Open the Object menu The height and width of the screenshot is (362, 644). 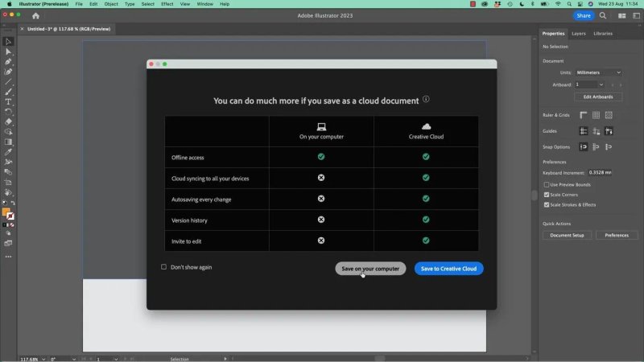point(111,4)
